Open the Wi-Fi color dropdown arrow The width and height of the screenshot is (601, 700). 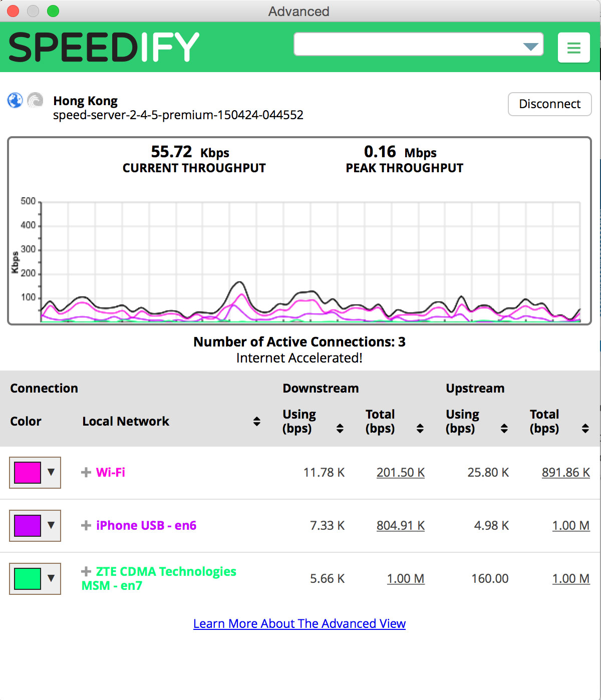pyautogui.click(x=51, y=472)
